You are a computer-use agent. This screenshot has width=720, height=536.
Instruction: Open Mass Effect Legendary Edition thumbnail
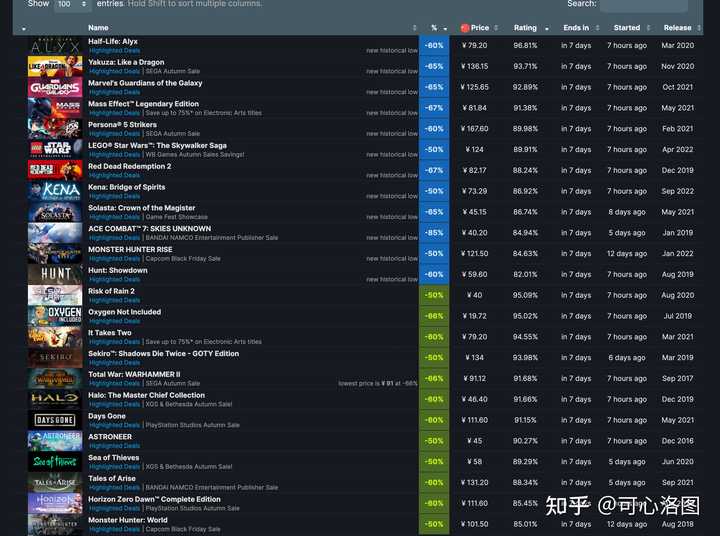click(x=55, y=108)
